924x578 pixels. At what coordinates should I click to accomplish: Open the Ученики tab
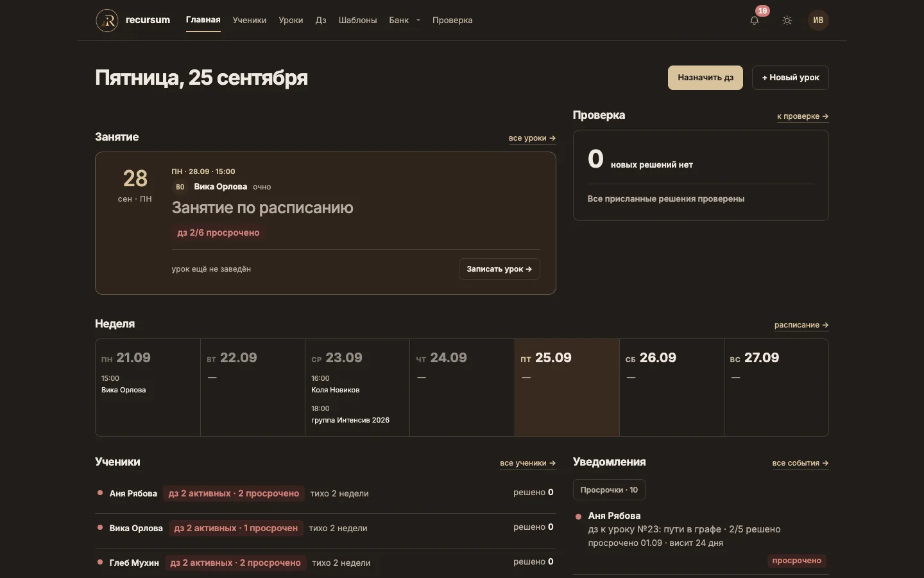coord(250,21)
